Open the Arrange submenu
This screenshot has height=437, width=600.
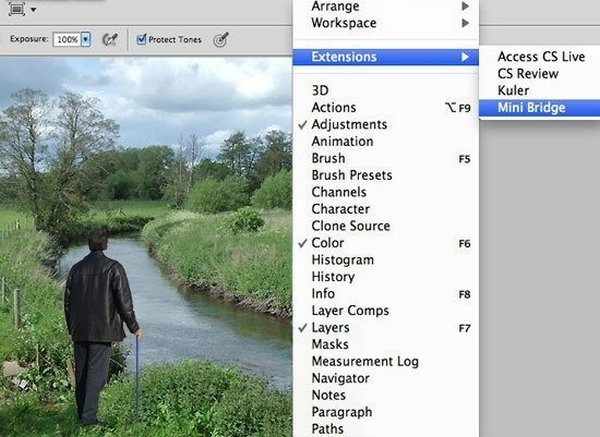(x=386, y=6)
